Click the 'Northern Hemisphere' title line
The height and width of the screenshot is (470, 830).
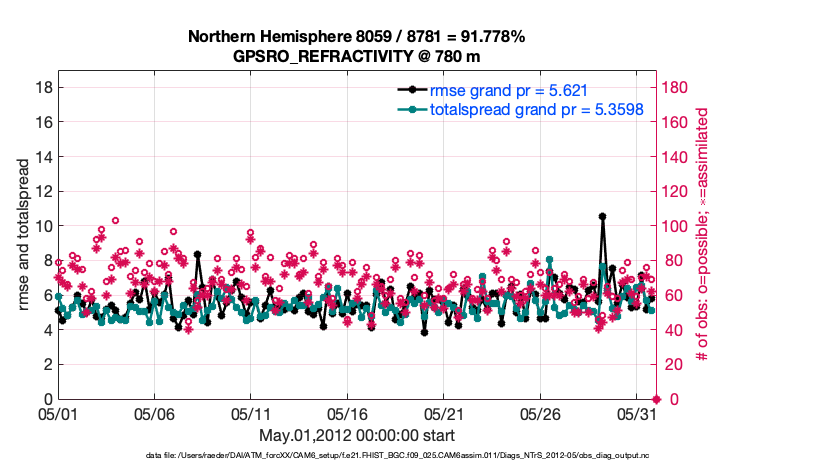[356, 37]
